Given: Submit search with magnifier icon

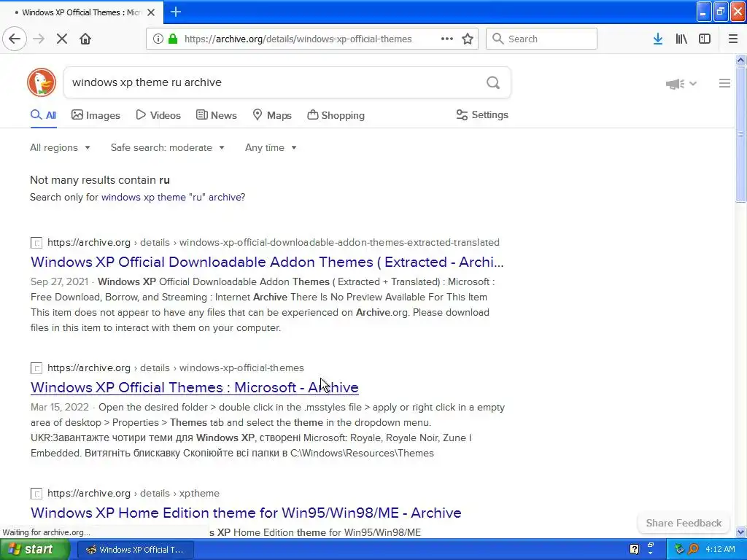Looking at the screenshot, I should 493,82.
